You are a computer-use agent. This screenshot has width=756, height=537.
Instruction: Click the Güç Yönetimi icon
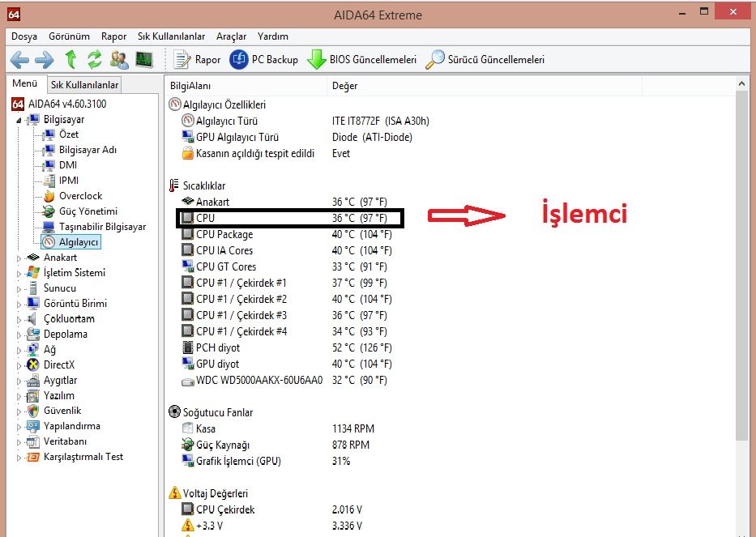[49, 211]
